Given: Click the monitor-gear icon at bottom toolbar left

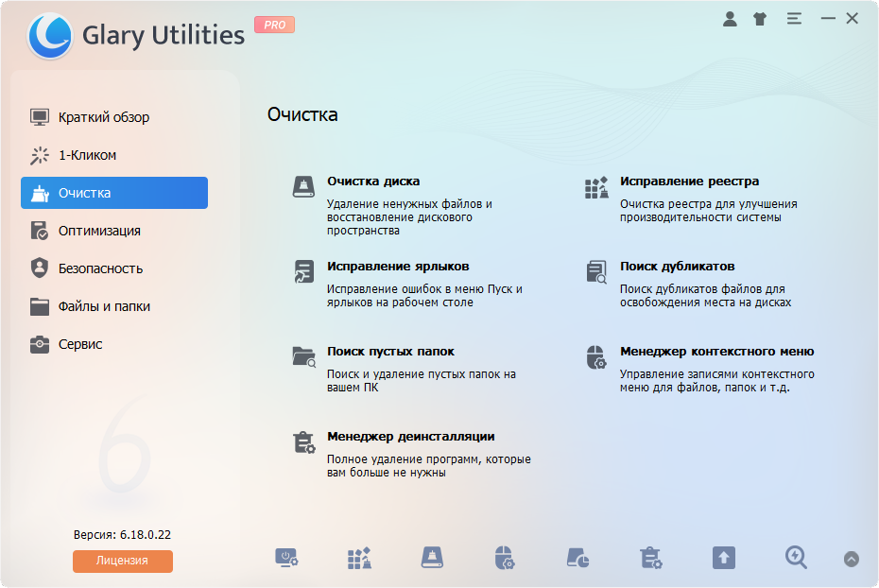Looking at the screenshot, I should tap(287, 559).
